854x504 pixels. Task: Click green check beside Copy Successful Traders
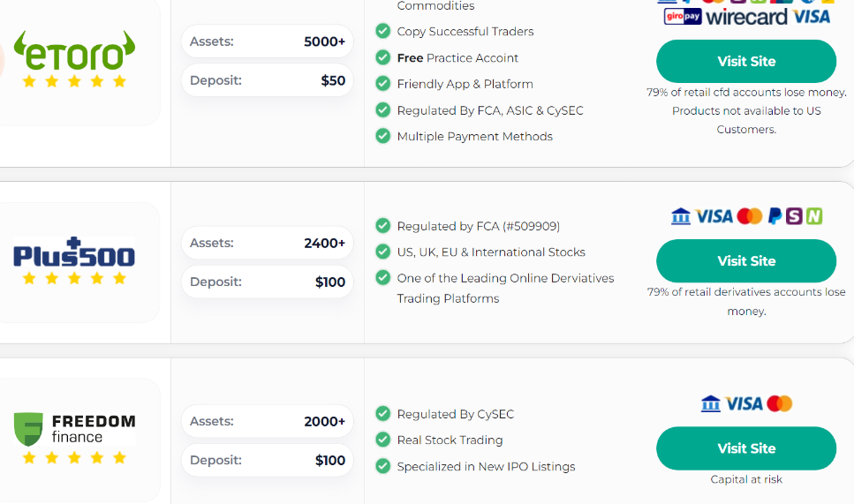[x=383, y=31]
